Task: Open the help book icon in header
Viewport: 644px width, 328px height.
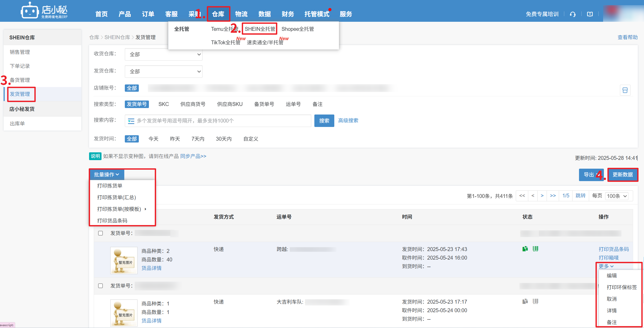Action: (x=590, y=14)
